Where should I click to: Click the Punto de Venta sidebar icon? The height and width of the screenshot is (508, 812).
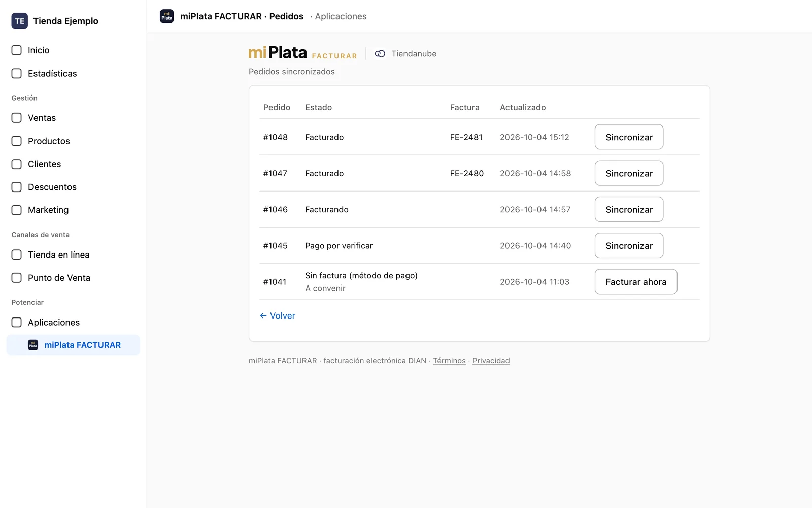pos(17,278)
